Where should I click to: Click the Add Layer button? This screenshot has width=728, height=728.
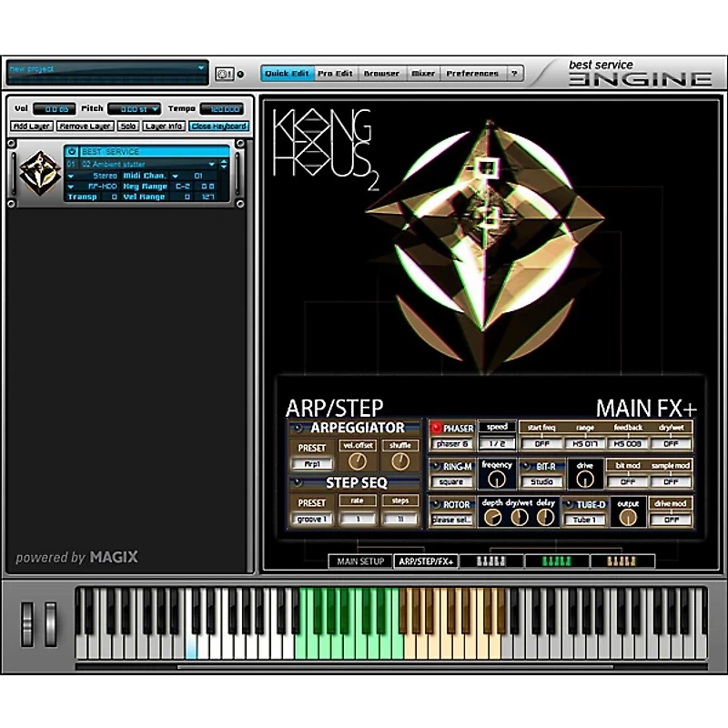[x=32, y=126]
